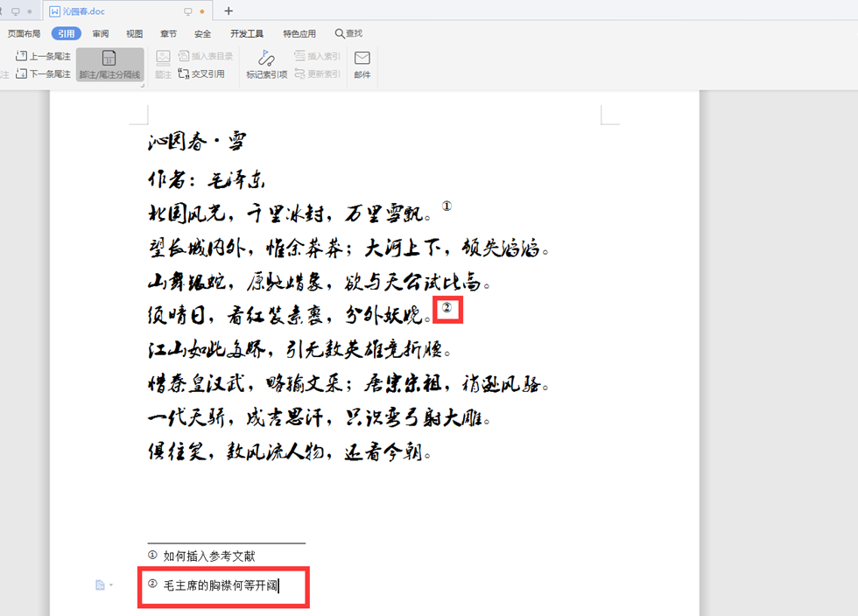Click footnote text 毛主席的胸襟何等开阔
Screen dimensions: 858x616
click(x=221, y=586)
